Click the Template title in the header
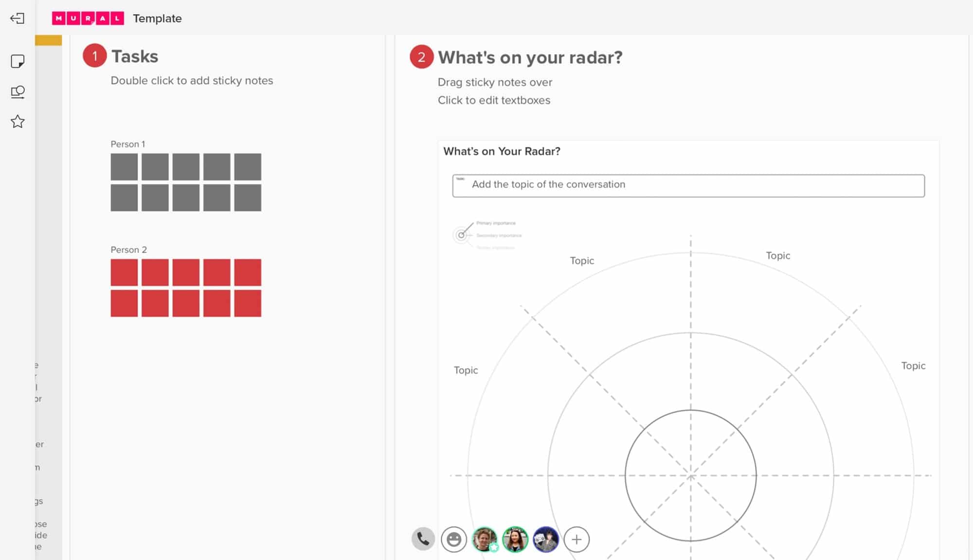Screen dimensions: 973x560 click(x=157, y=18)
